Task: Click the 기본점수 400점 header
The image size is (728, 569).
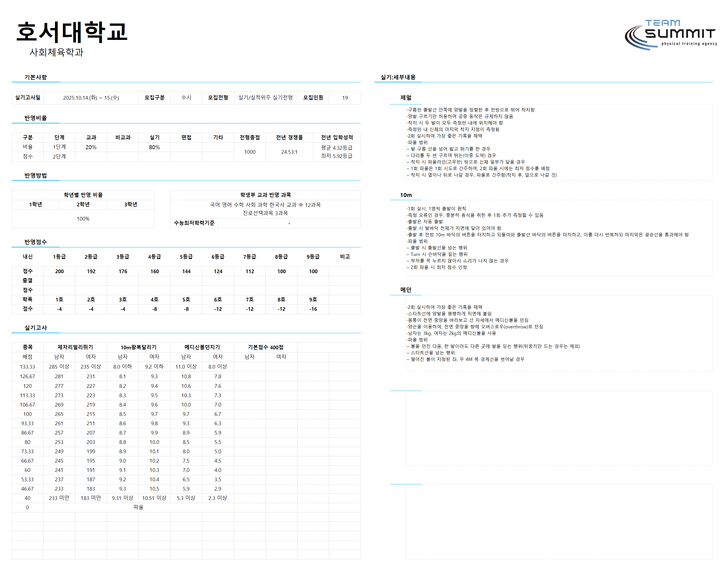Action: pos(265,347)
